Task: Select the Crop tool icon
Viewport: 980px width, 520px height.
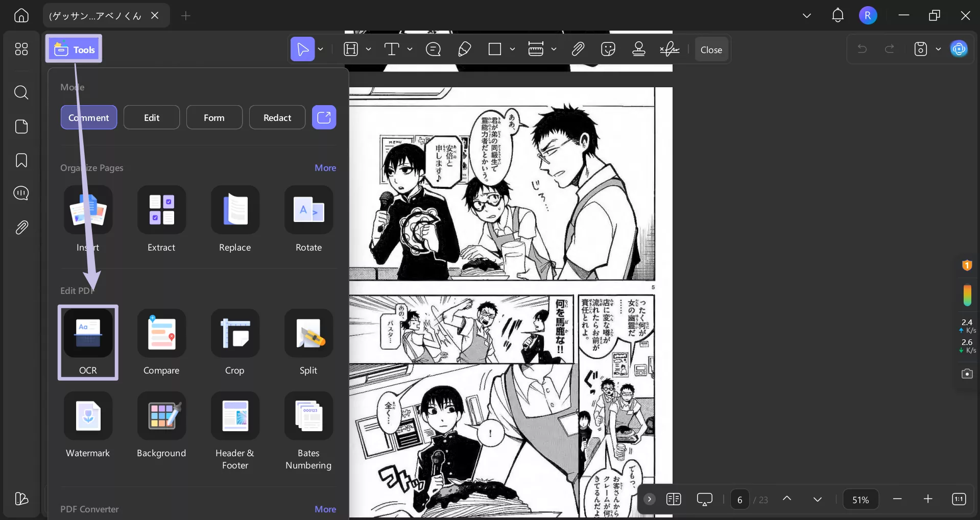Action: pos(235,333)
